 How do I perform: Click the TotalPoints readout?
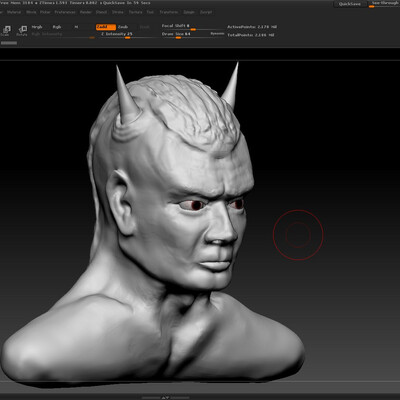[x=251, y=35]
